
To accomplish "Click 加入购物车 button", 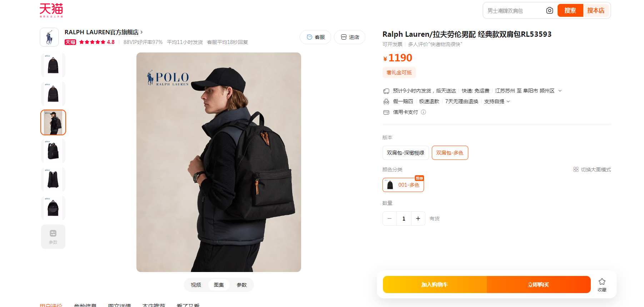I will coord(435,285).
